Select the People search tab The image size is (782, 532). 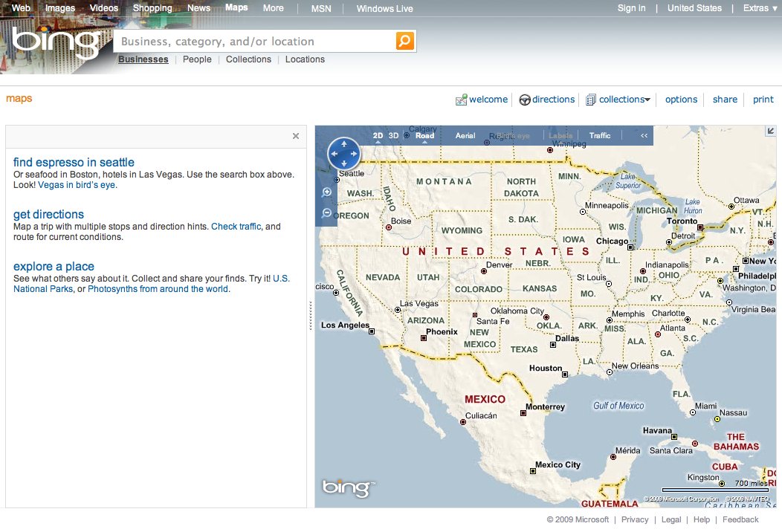point(197,59)
